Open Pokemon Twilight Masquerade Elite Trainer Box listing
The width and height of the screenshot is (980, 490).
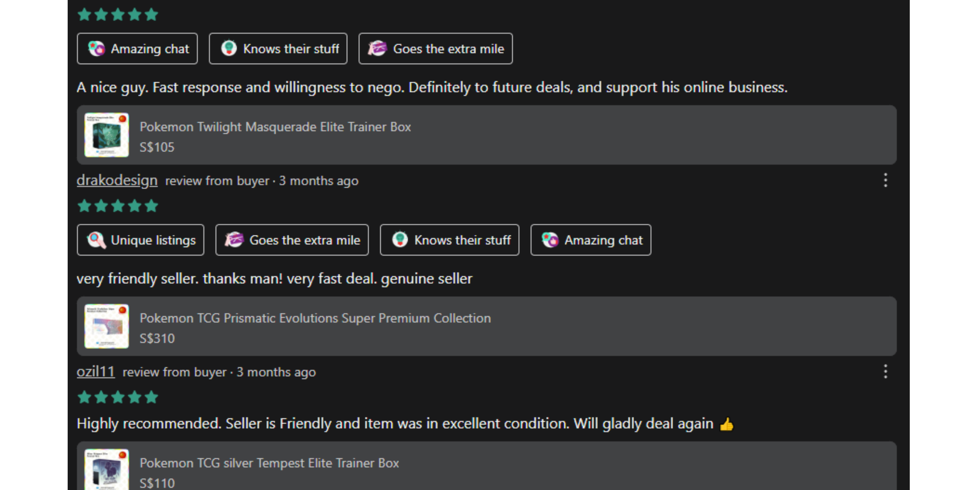[275, 127]
